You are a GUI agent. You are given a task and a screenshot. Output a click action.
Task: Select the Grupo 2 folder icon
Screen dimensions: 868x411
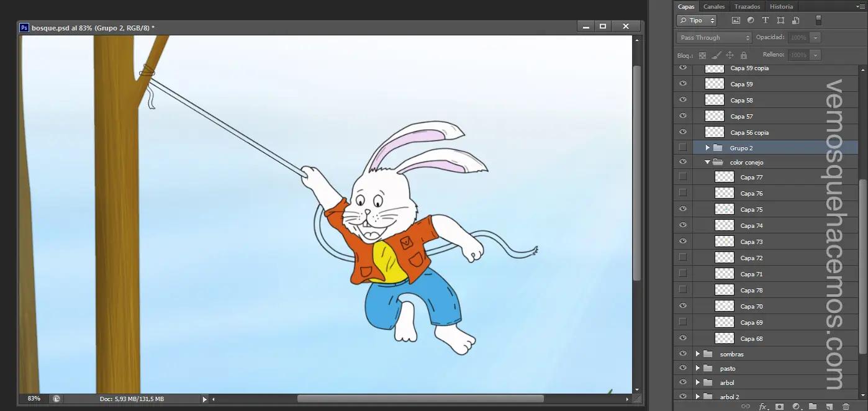pos(718,148)
